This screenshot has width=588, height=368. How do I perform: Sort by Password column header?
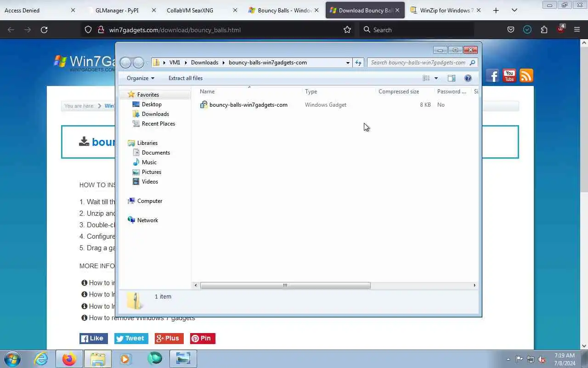point(452,92)
